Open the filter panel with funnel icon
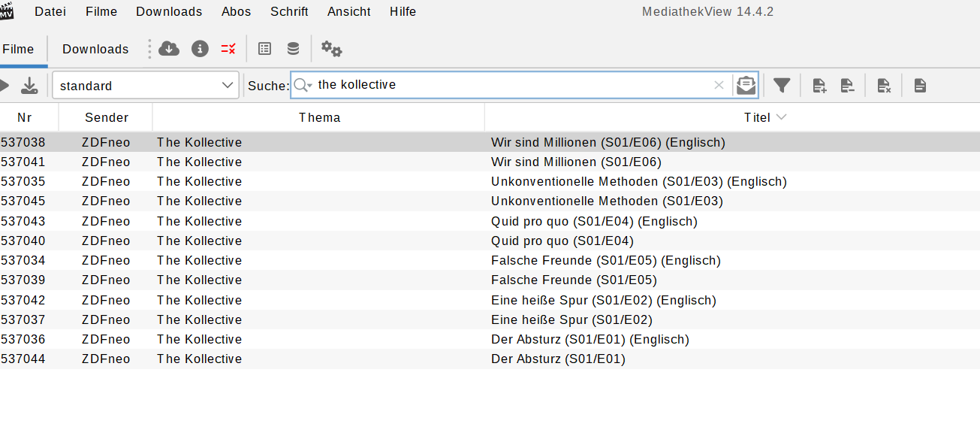Image resolution: width=980 pixels, height=436 pixels. [x=782, y=86]
